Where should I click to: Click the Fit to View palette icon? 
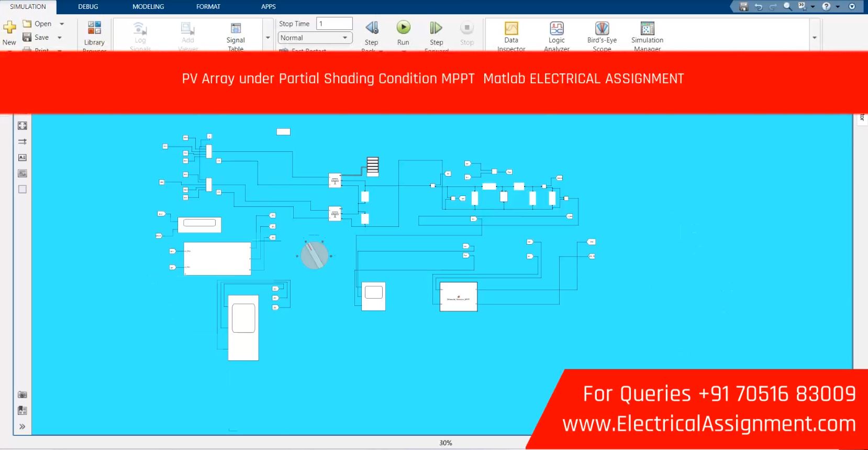coord(22,126)
